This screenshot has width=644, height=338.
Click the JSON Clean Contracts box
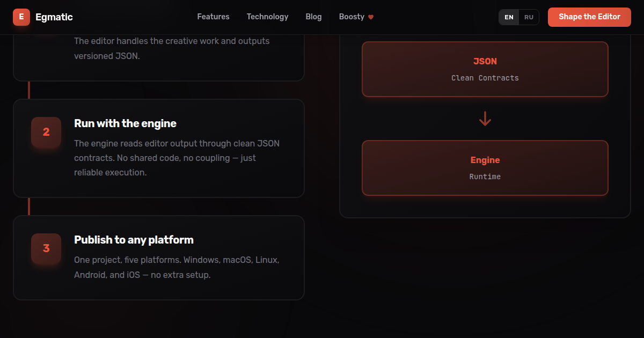coord(485,69)
